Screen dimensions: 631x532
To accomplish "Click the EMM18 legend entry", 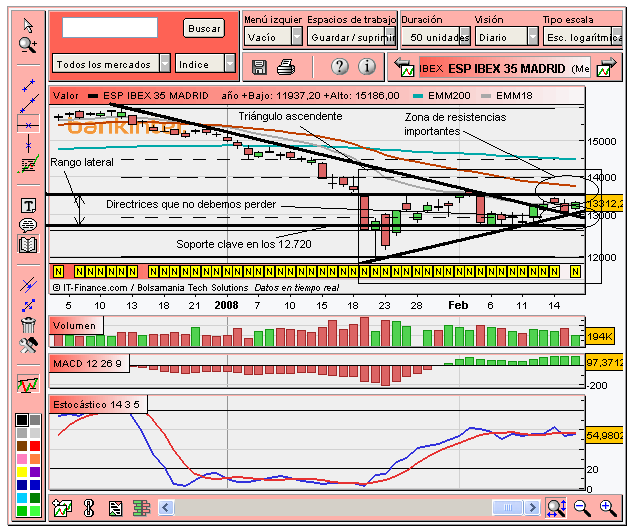I will 507,96.
